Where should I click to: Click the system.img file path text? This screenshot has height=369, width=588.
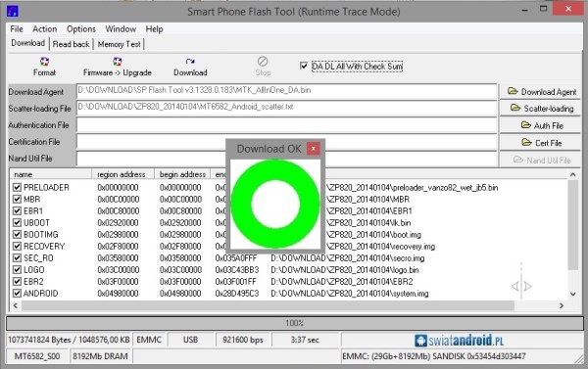click(x=350, y=294)
